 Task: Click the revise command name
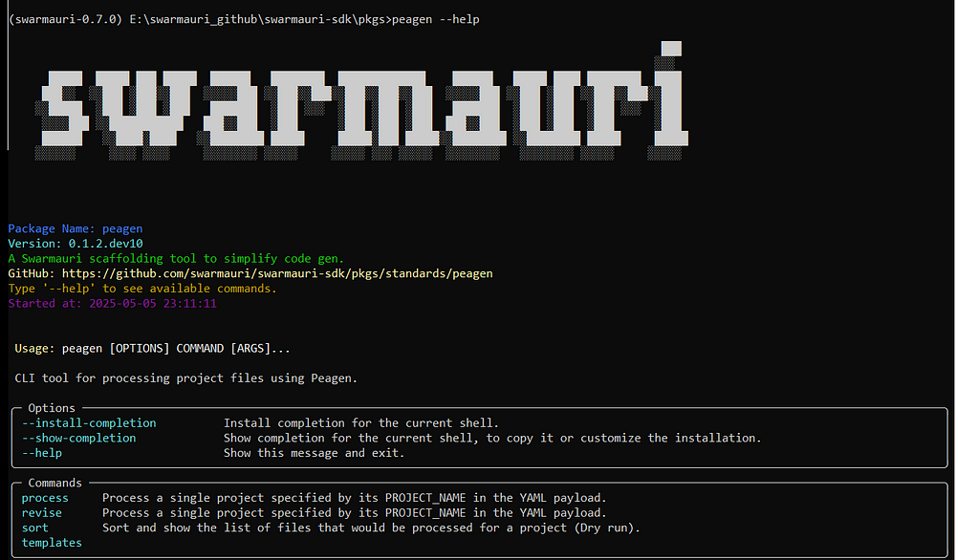tap(41, 512)
